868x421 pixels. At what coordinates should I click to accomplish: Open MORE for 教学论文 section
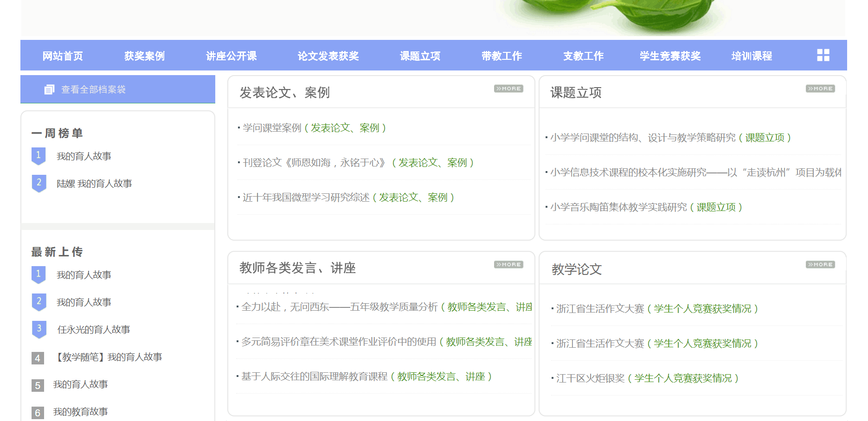click(820, 264)
